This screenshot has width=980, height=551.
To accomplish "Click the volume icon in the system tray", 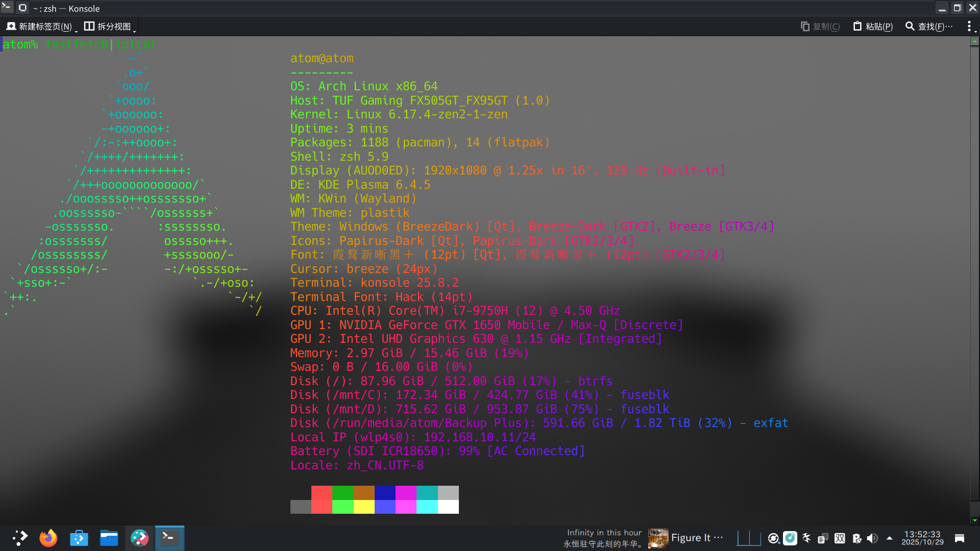I will pyautogui.click(x=873, y=538).
